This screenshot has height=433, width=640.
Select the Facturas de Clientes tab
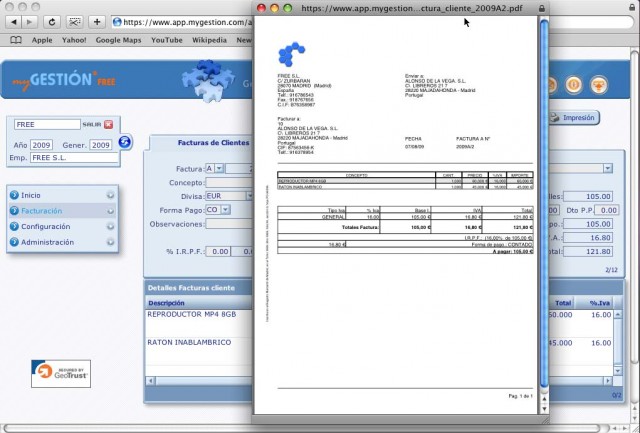(213, 143)
